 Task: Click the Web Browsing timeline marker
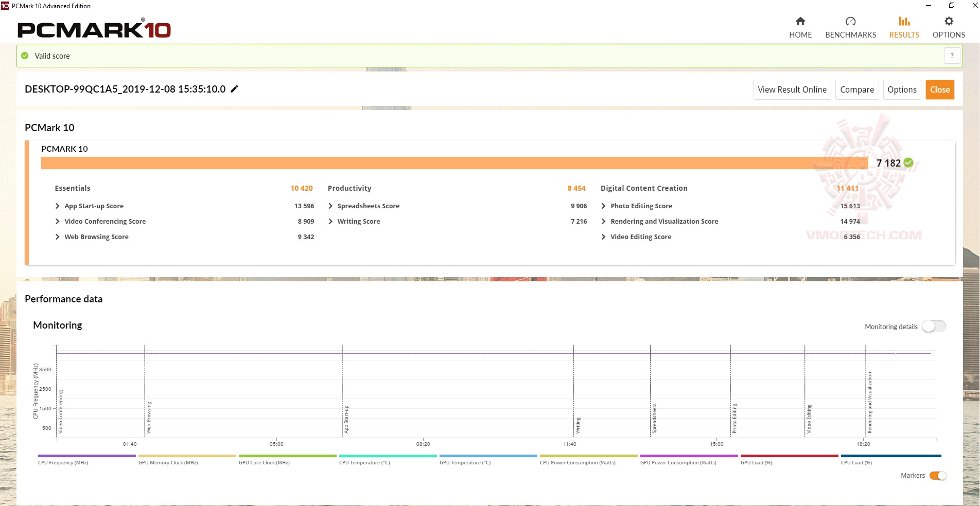pos(149,417)
